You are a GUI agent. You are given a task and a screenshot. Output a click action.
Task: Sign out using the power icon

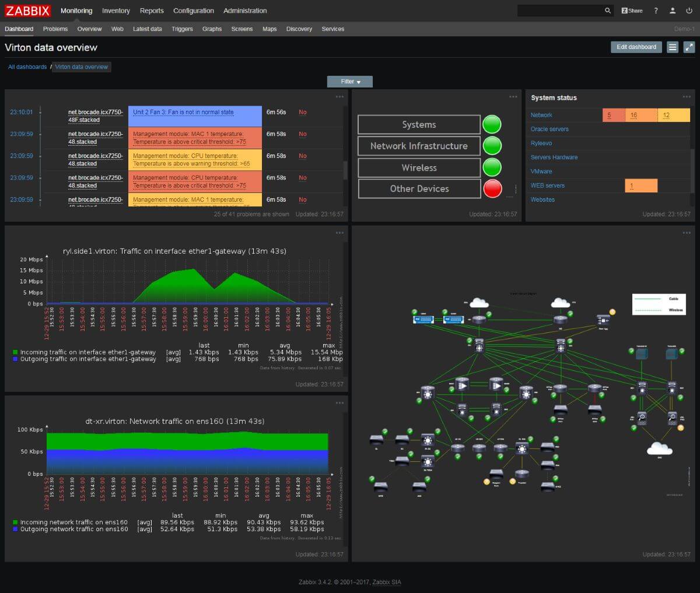(x=689, y=10)
